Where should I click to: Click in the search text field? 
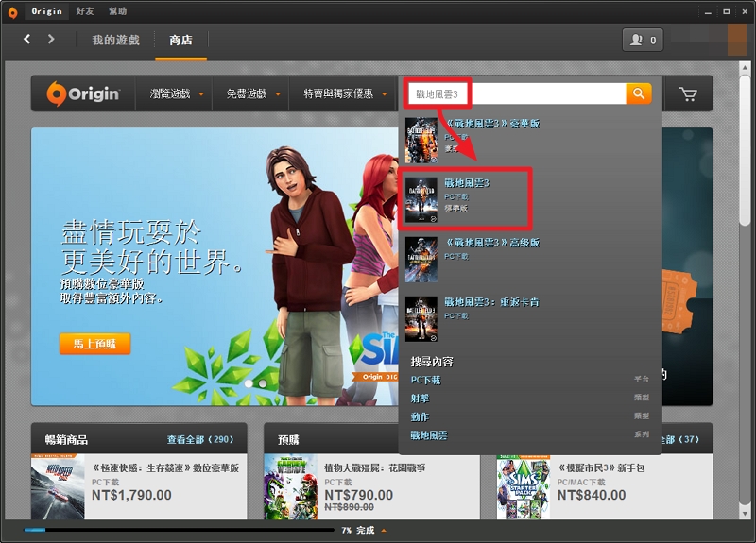click(x=516, y=93)
